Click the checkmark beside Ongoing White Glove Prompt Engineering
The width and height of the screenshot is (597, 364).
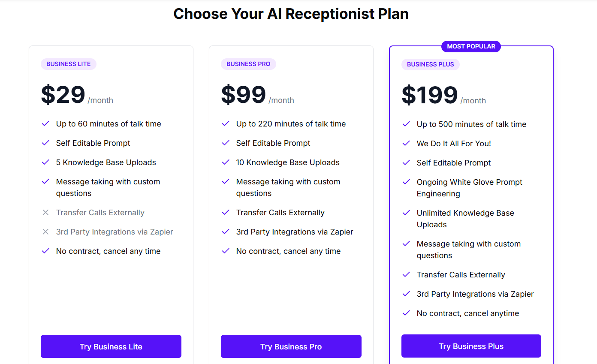[406, 182]
